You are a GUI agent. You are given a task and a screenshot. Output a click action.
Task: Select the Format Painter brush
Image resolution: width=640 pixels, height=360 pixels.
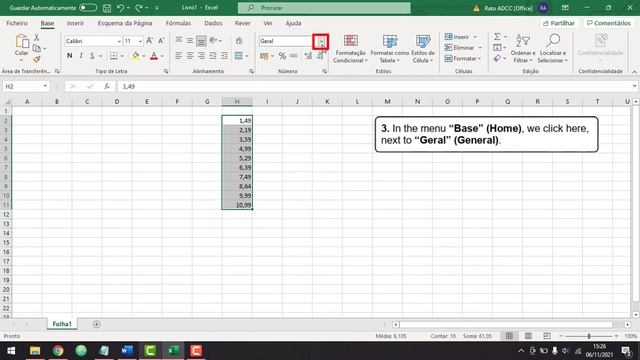pos(37,60)
